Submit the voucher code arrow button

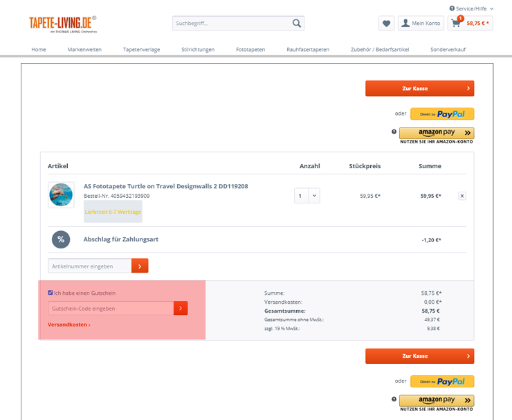pyautogui.click(x=181, y=308)
